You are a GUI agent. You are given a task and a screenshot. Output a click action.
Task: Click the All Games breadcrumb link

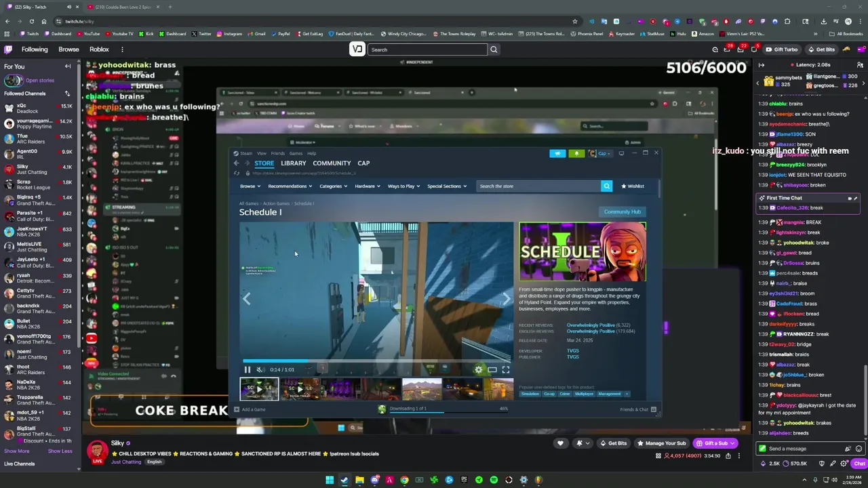248,203
